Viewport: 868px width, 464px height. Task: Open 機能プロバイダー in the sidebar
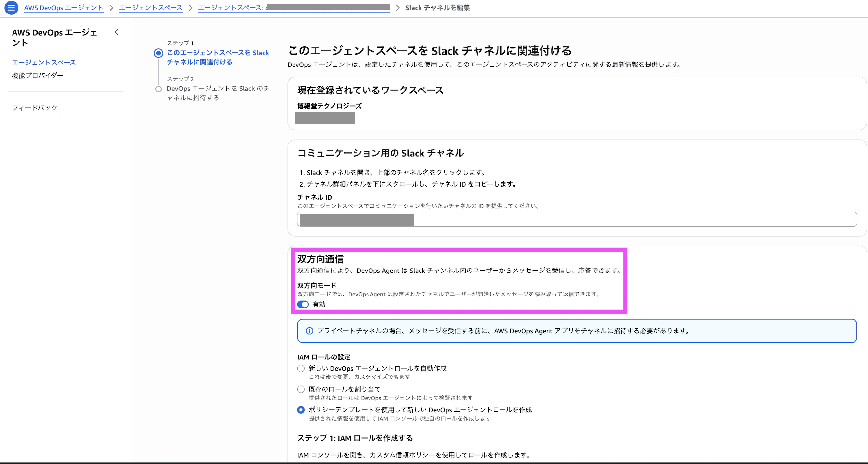click(38, 75)
